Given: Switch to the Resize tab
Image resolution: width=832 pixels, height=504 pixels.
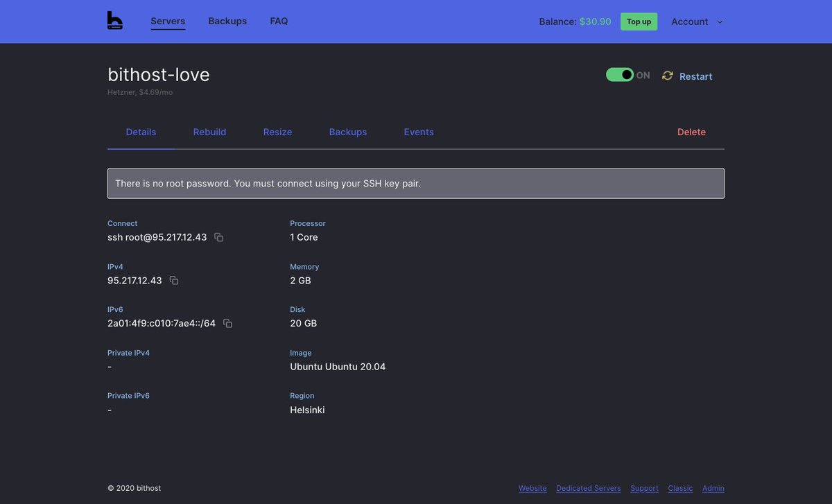Looking at the screenshot, I should [x=277, y=132].
